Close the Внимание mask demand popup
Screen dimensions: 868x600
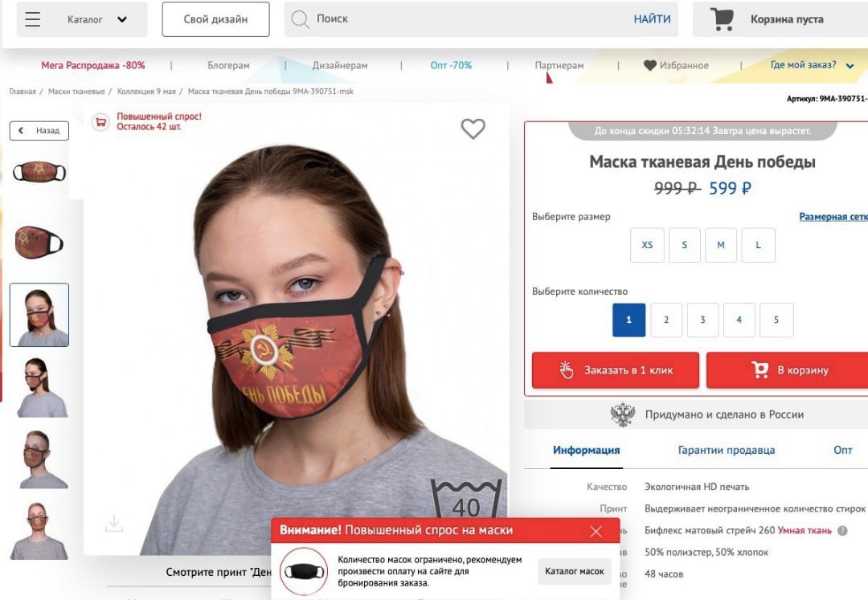596,532
